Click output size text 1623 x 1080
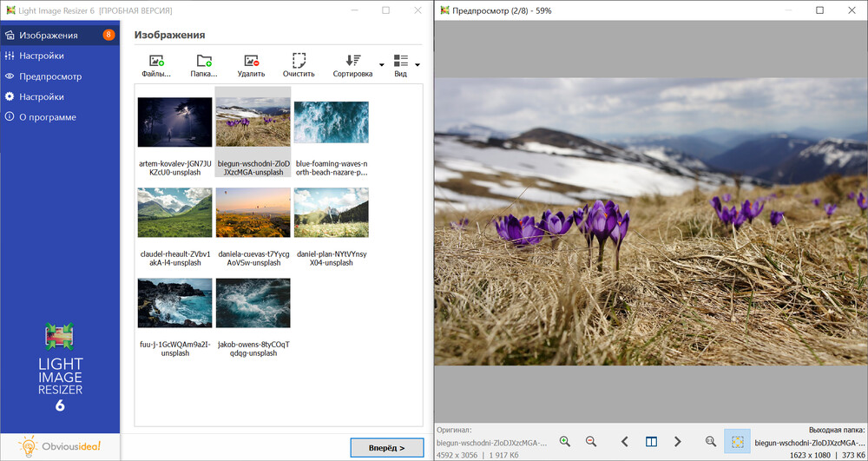 pyautogui.click(x=810, y=454)
